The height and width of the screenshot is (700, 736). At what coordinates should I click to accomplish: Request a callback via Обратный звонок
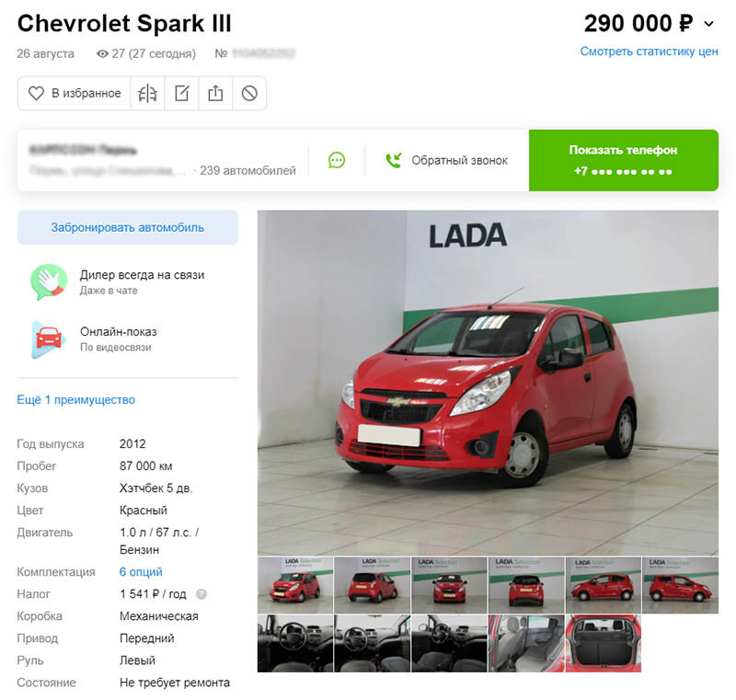pyautogui.click(x=446, y=160)
